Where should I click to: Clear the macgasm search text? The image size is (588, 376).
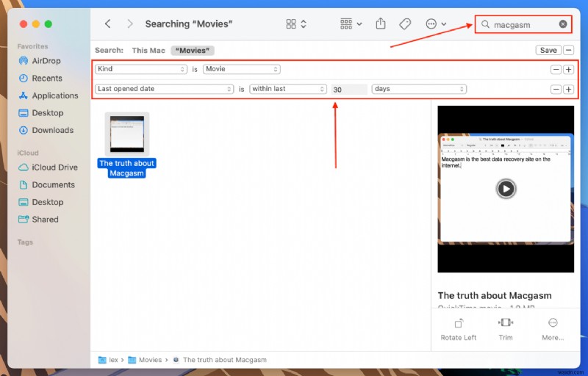click(563, 24)
